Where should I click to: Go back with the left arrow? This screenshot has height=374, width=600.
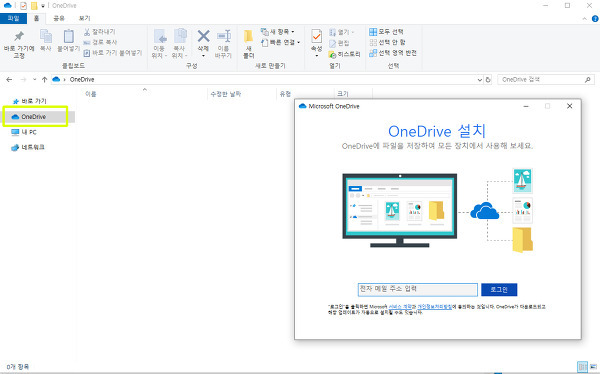(x=9, y=80)
